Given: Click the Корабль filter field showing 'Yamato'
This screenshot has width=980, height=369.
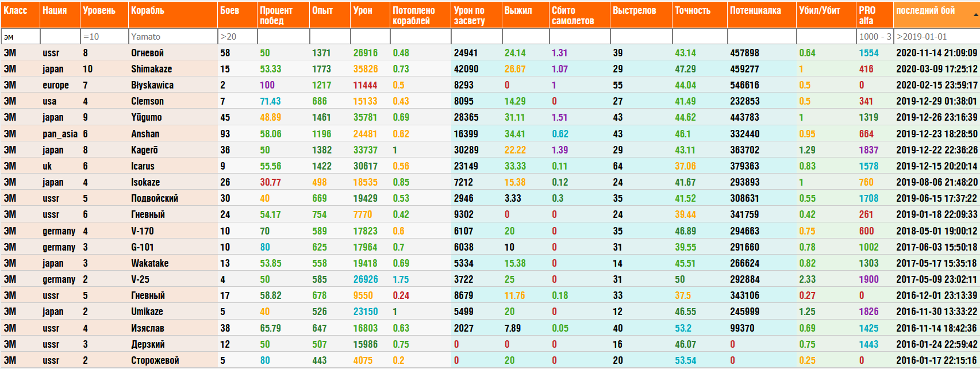Looking at the screenshot, I should 173,36.
